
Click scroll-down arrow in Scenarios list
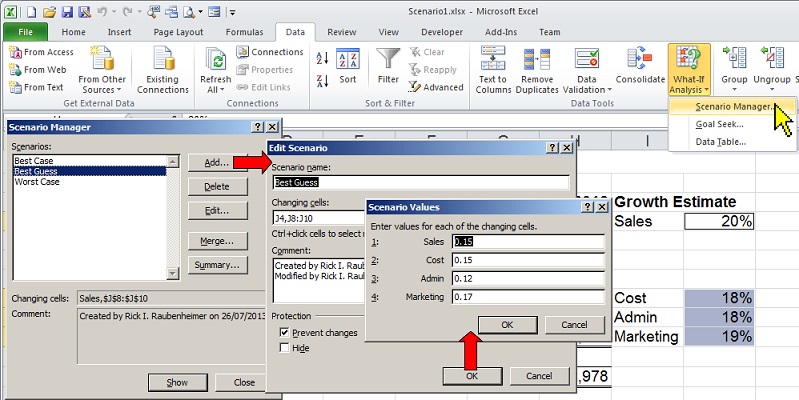coord(173,274)
